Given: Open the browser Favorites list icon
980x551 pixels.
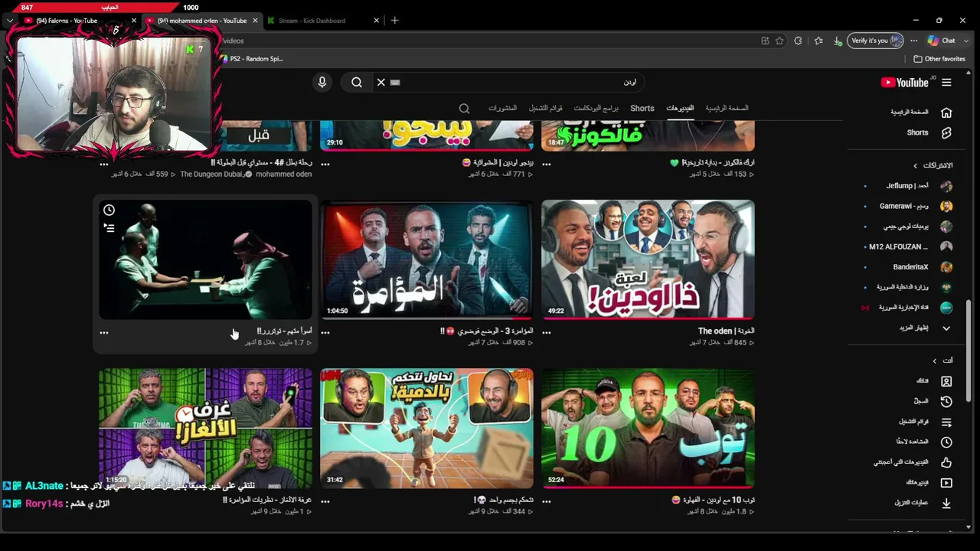Looking at the screenshot, I should tap(818, 41).
